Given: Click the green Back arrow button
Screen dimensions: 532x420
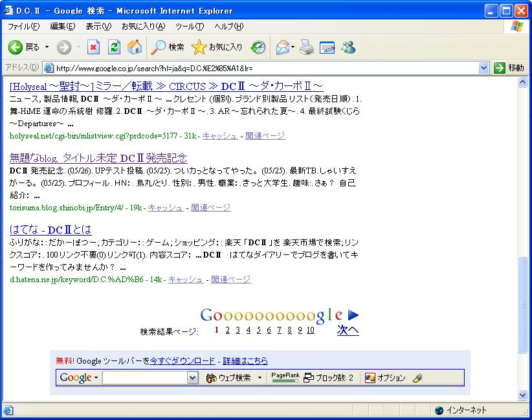Looking at the screenshot, I should coord(16,47).
